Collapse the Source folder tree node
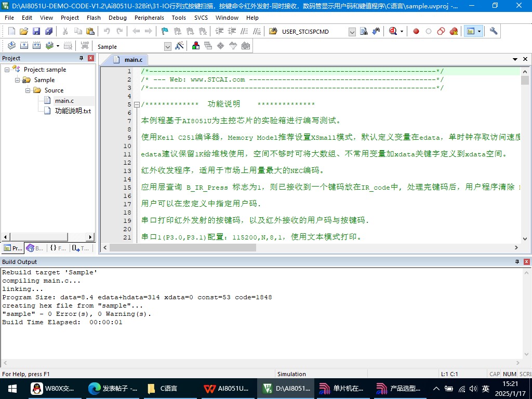Screen dimensions: 532x399 [x=28, y=90]
